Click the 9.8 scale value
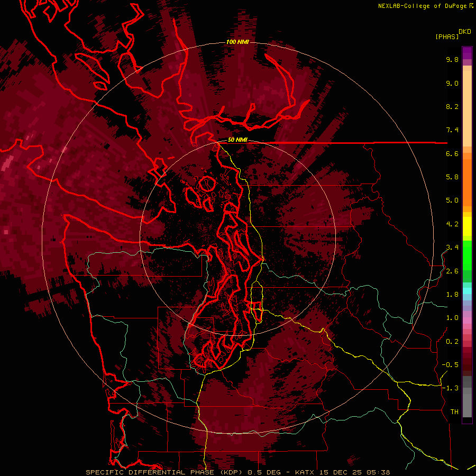The image size is (476, 476). click(452, 59)
